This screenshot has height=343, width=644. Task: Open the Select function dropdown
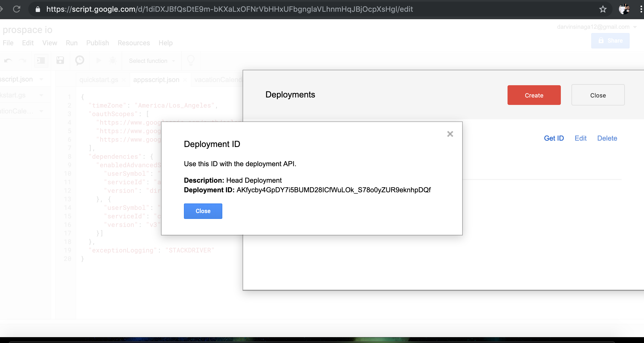point(151,61)
